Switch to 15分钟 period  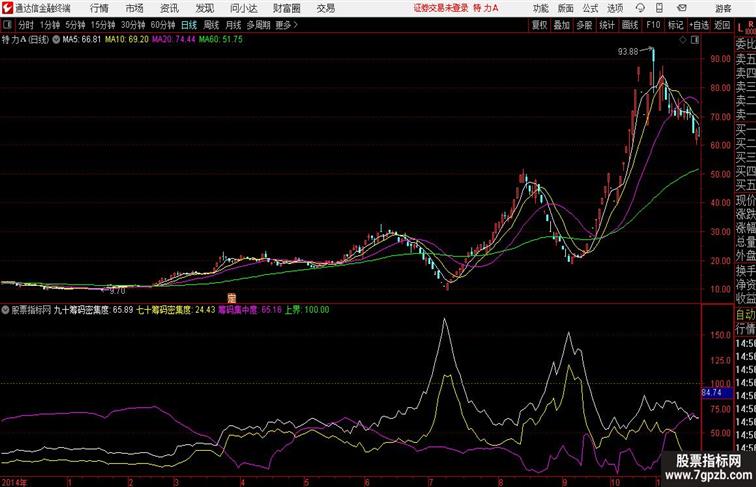point(103,25)
